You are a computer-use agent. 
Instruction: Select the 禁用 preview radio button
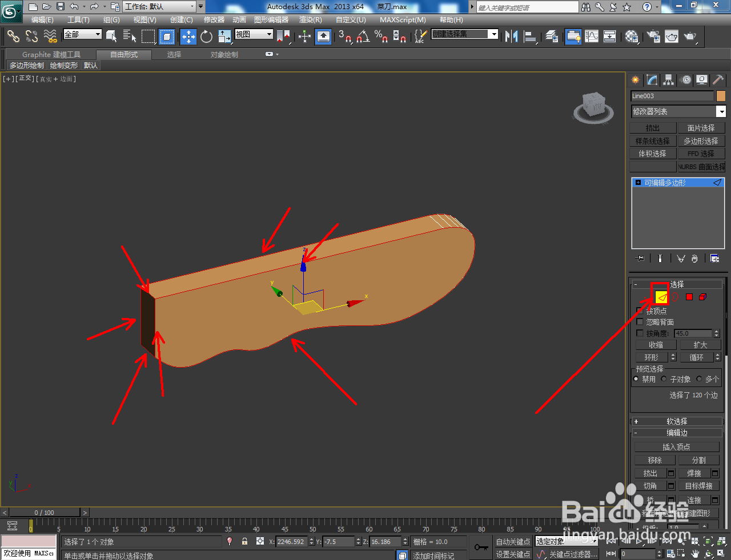(636, 378)
